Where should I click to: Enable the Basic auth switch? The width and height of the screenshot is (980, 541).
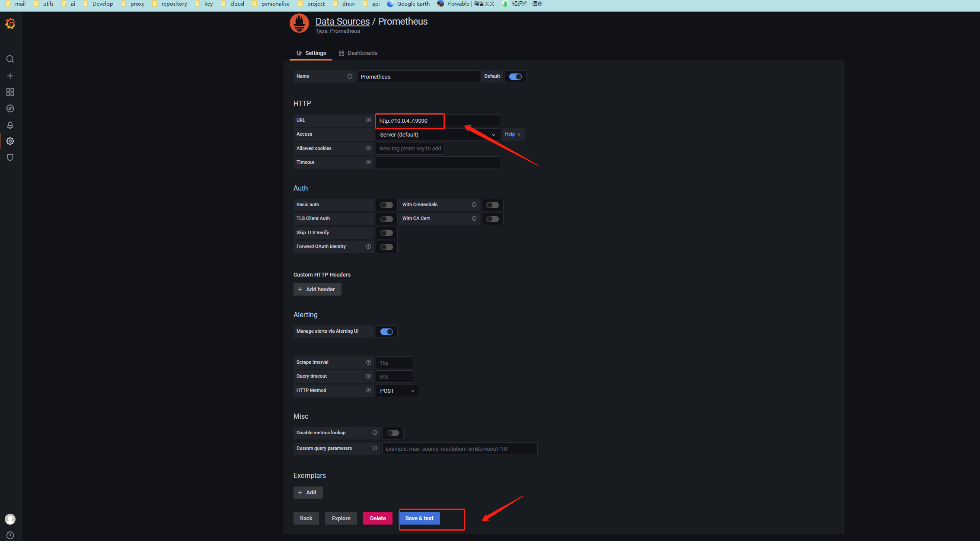pyautogui.click(x=386, y=205)
